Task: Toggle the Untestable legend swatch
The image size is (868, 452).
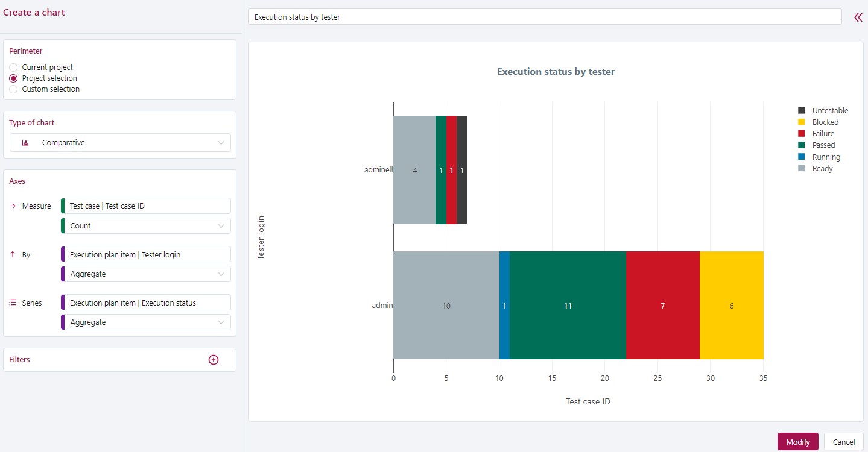Action: [x=802, y=111]
